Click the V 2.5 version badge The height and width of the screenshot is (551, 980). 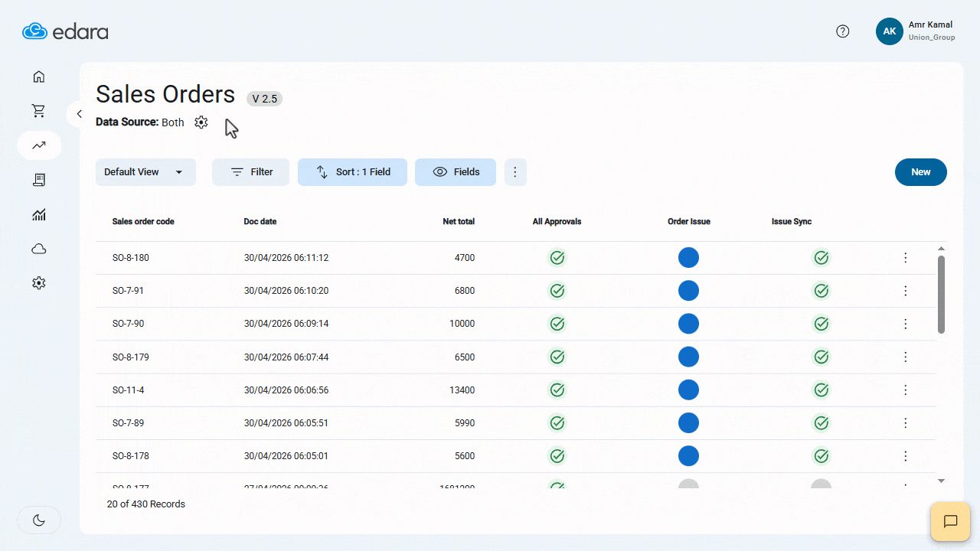(x=264, y=99)
